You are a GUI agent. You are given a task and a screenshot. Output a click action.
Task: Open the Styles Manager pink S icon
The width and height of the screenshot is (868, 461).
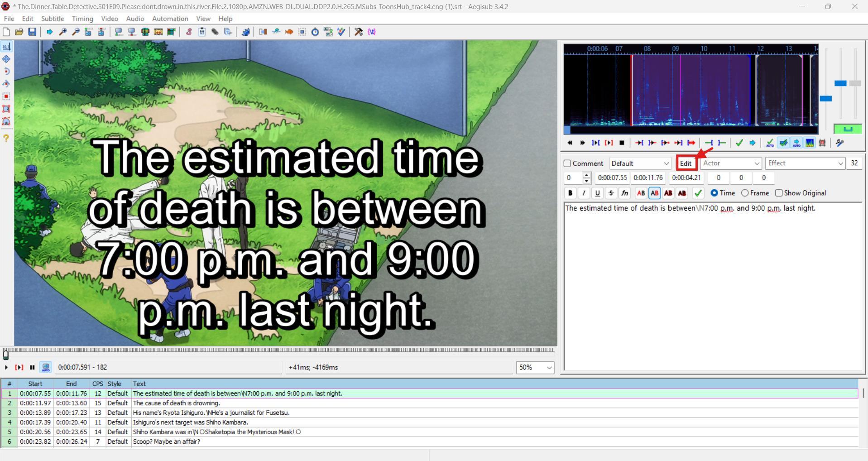(x=189, y=32)
